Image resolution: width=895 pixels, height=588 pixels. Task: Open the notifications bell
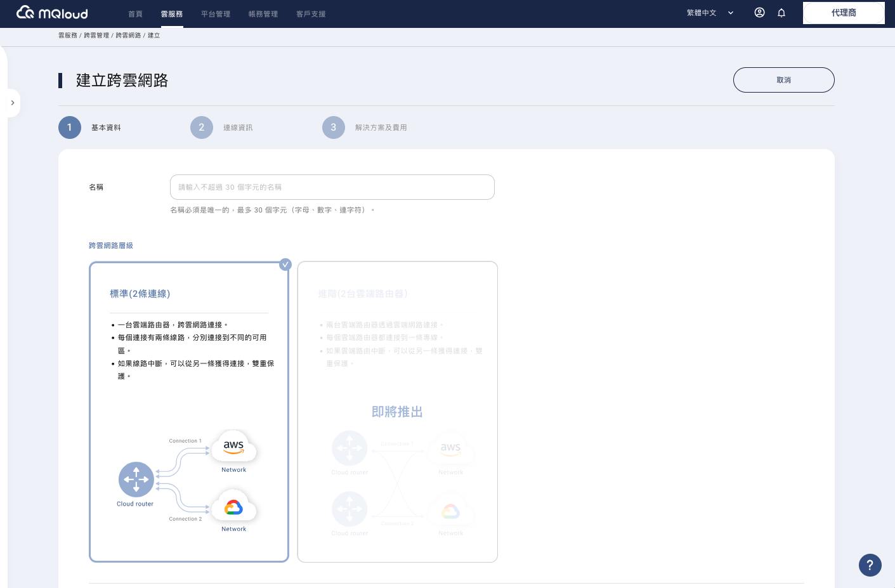click(x=781, y=13)
